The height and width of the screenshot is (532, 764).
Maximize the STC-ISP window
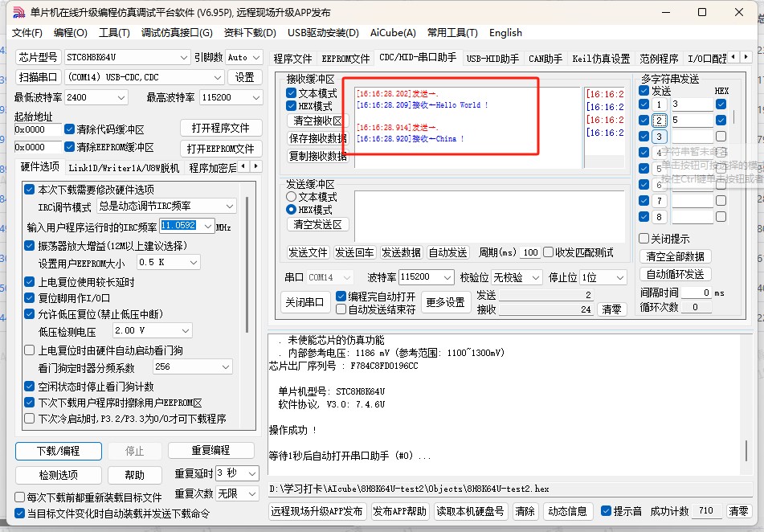coord(701,12)
